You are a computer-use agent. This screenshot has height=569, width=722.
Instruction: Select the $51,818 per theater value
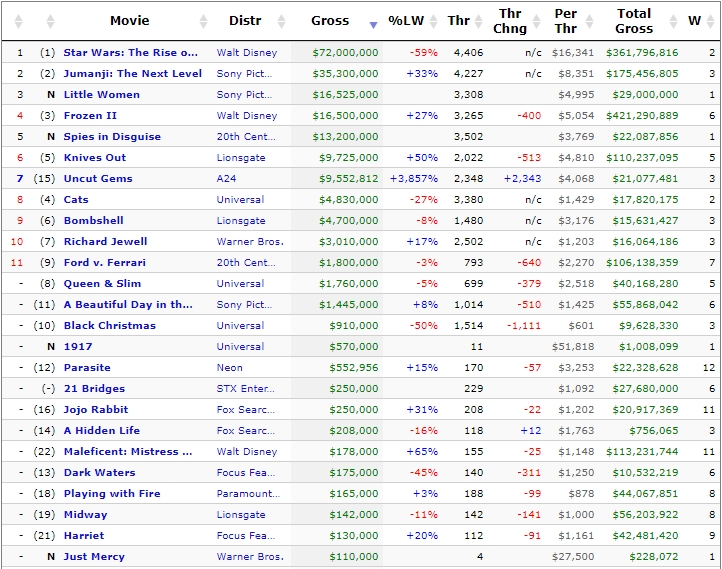tap(573, 347)
